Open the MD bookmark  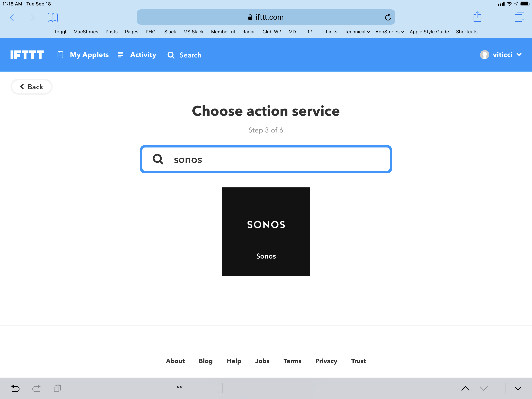pyautogui.click(x=292, y=32)
